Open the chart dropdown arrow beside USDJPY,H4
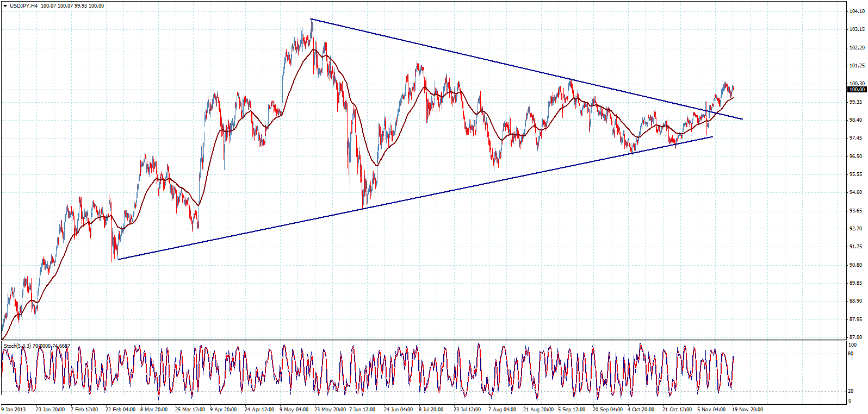 click(x=4, y=5)
